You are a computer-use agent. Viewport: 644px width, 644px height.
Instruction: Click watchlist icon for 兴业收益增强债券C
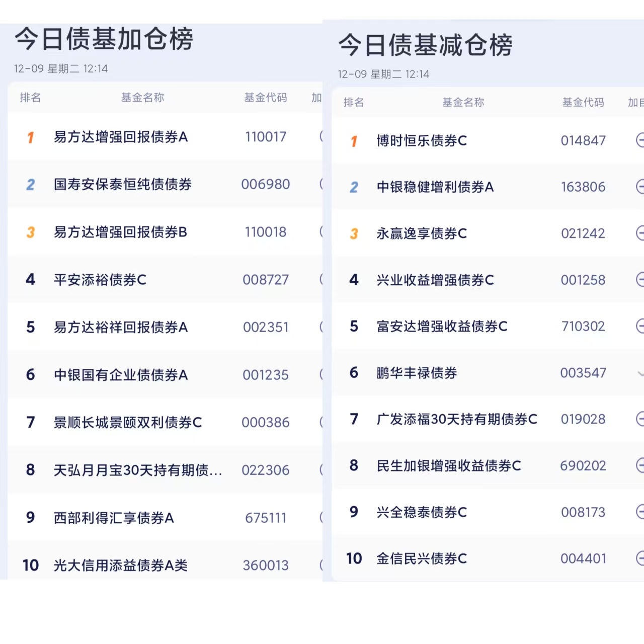640,279
